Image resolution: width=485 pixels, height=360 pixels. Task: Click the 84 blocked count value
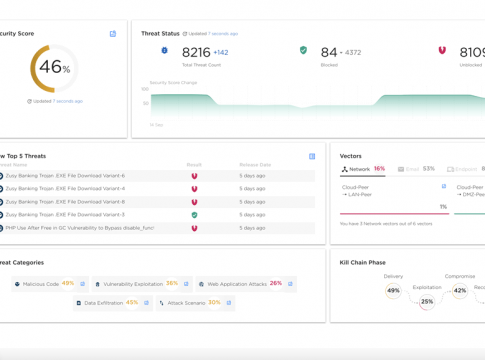point(329,52)
